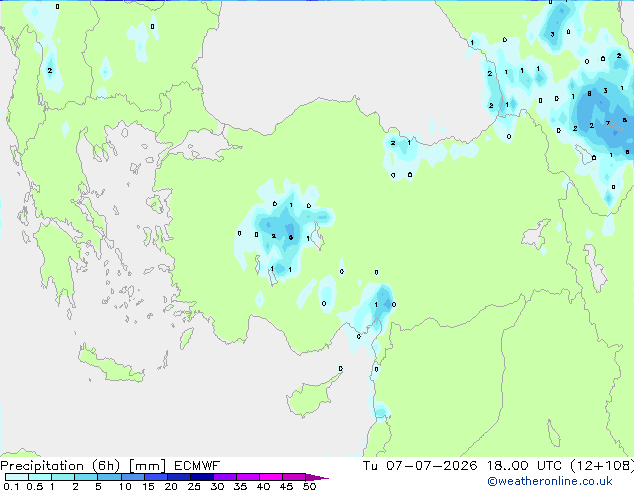Click the island of Crete on map
The width and height of the screenshot is (634, 490).
pyautogui.click(x=110, y=366)
